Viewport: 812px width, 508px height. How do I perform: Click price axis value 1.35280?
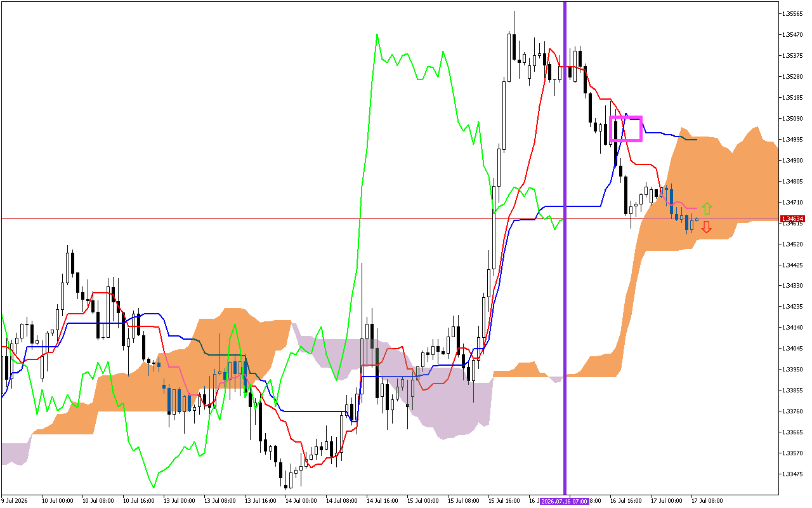pos(793,76)
